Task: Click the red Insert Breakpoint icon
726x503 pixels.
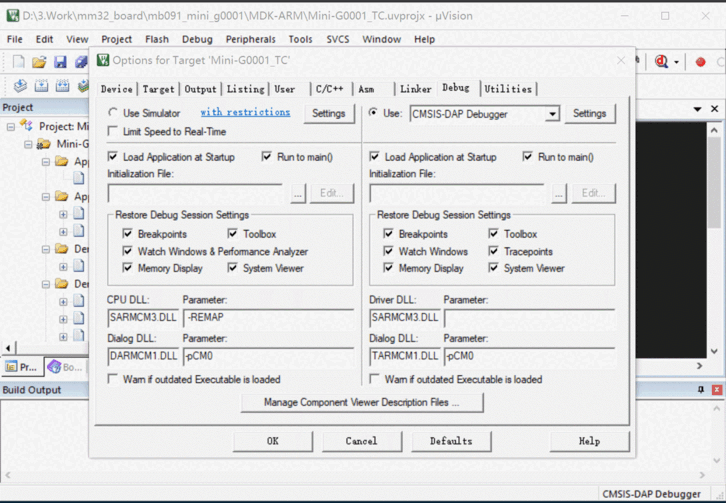Action: (x=700, y=62)
